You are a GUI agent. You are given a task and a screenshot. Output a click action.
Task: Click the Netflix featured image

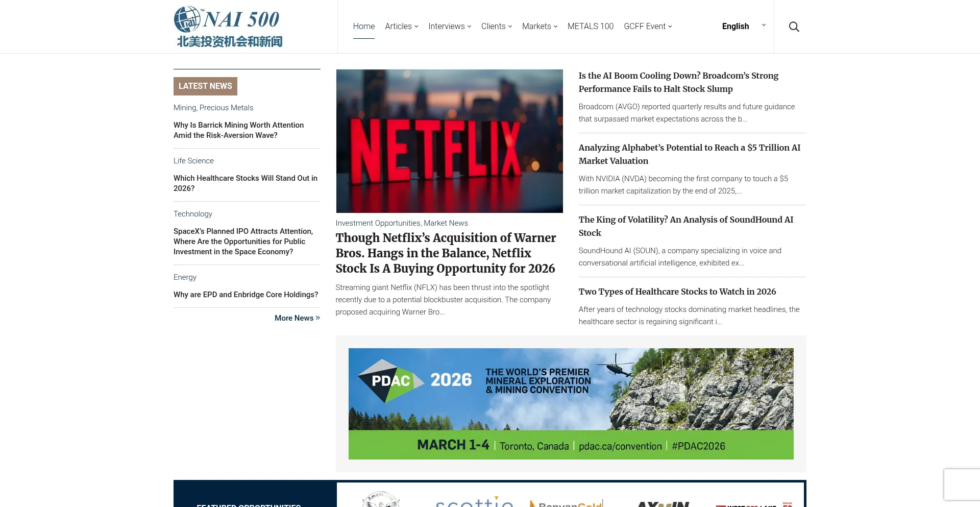click(449, 141)
